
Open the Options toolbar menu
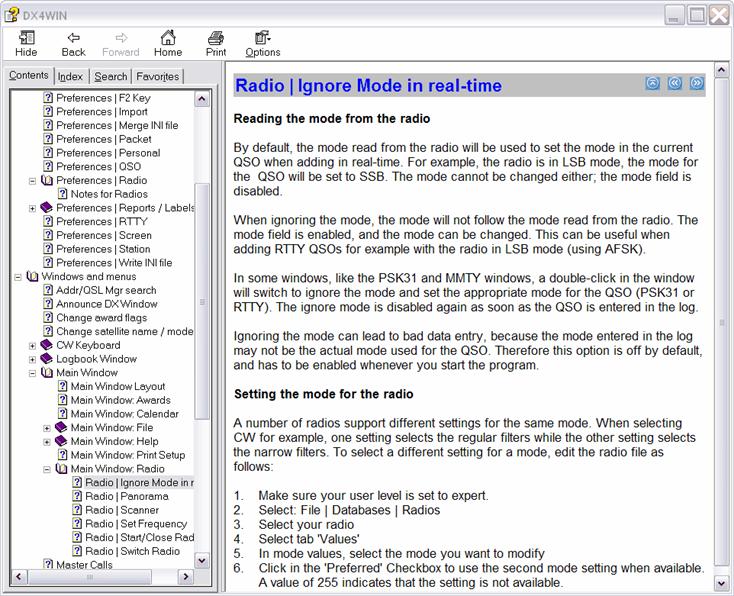[263, 44]
